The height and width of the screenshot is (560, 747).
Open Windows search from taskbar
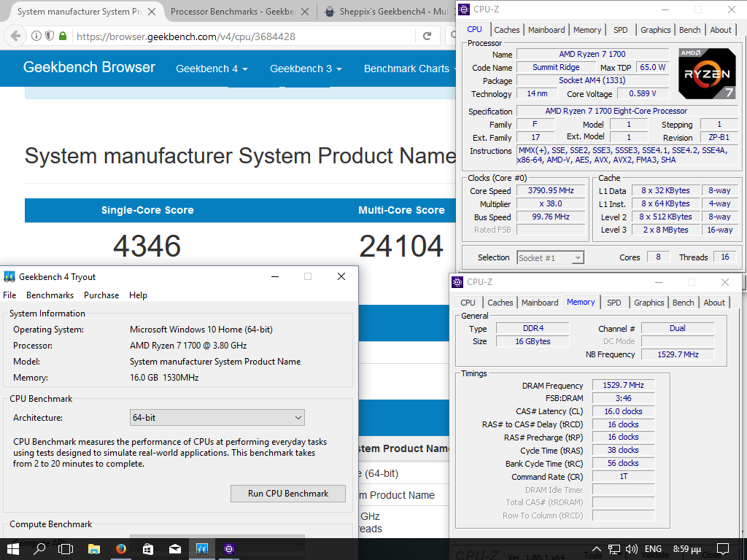click(39, 549)
